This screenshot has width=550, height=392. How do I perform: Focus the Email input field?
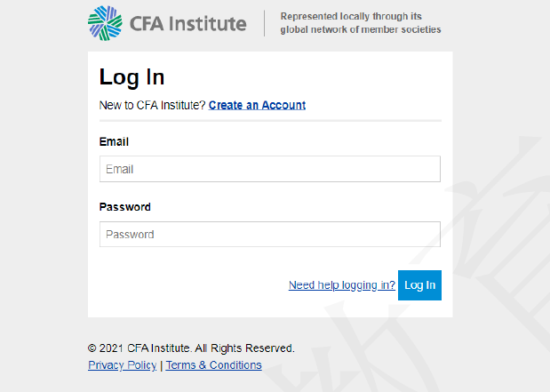click(x=270, y=169)
